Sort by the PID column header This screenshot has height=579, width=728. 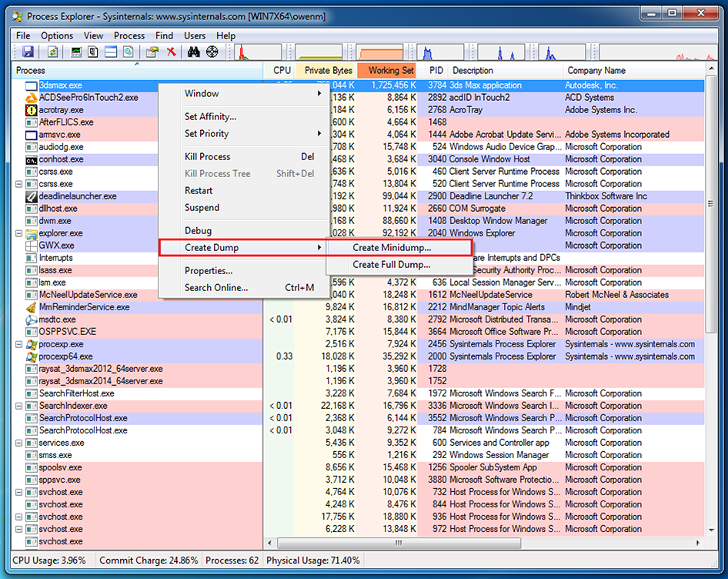click(x=432, y=71)
